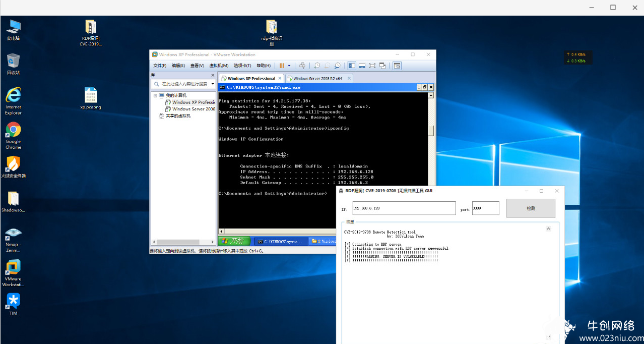The height and width of the screenshot is (344, 644).
Task: Open the Shadowsocks folder on desktop
Action: tap(13, 201)
